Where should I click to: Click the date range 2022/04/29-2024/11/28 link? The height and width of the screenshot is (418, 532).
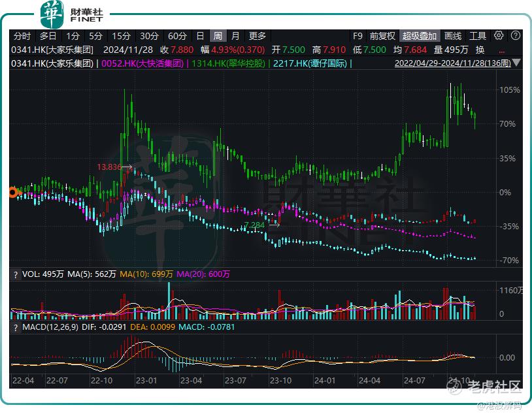(453, 63)
